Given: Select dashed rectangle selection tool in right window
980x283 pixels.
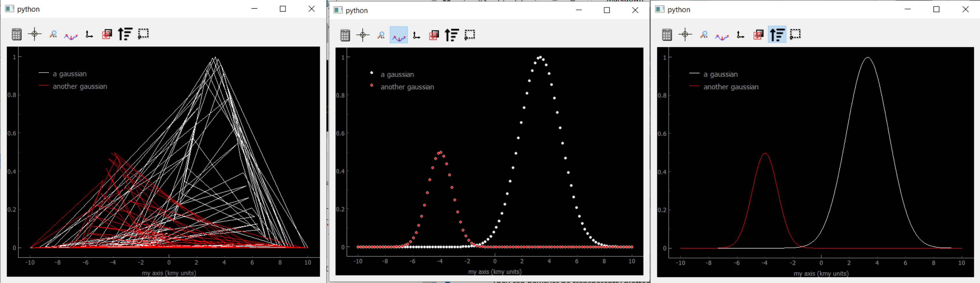Looking at the screenshot, I should tap(795, 34).
